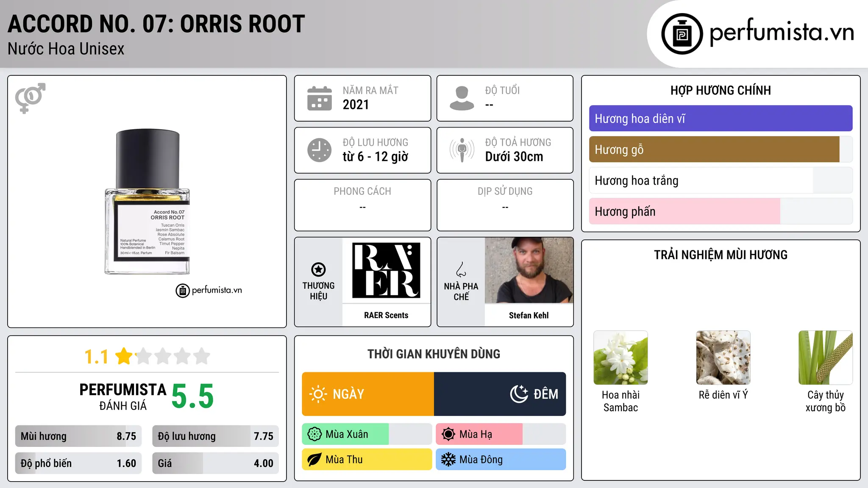The image size is (868, 488).
Task: Select the Mùa Thu season bar
Action: [367, 460]
